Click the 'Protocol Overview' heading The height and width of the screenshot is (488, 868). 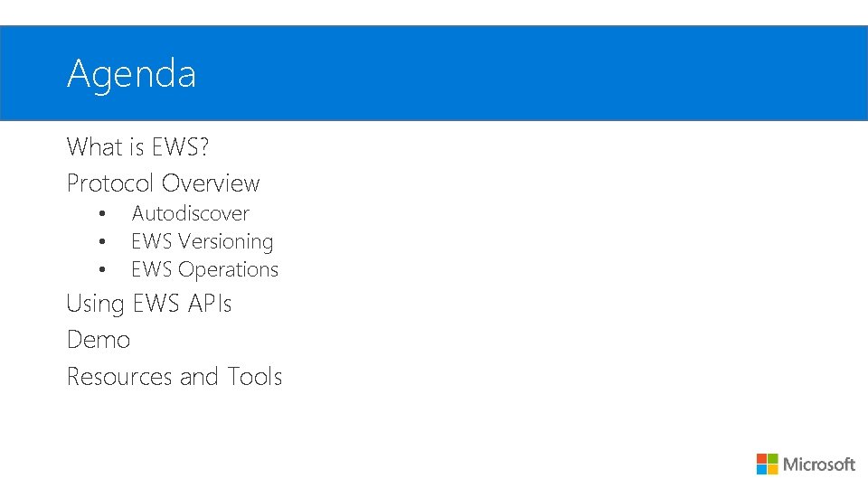(163, 183)
